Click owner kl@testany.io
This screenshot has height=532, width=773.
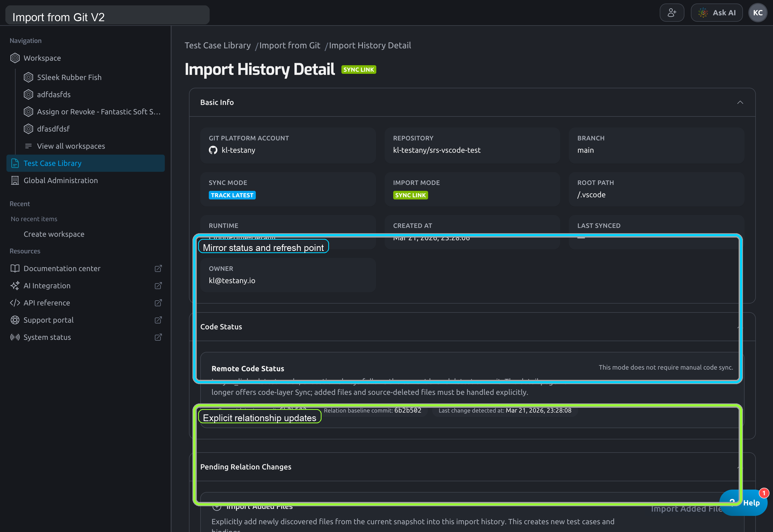[232, 281]
